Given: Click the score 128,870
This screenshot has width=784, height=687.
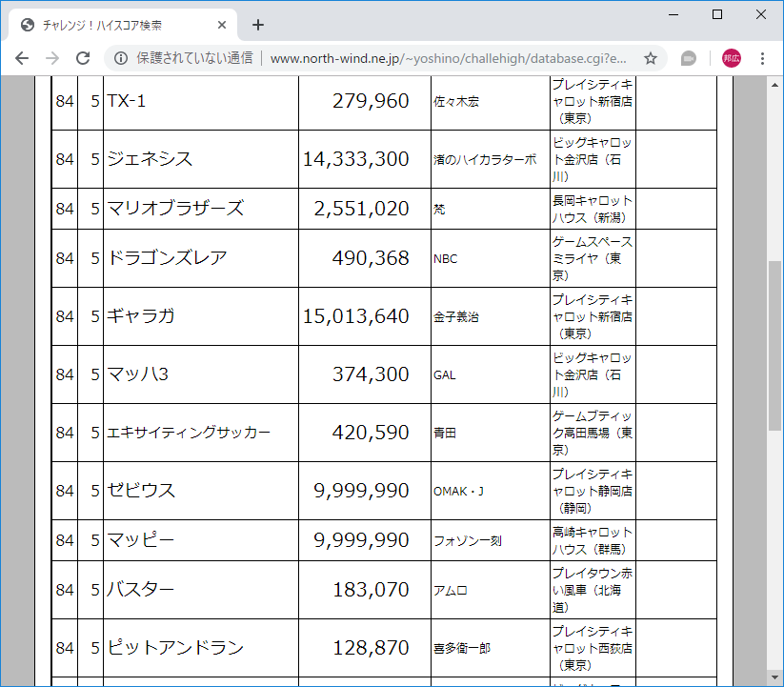Looking at the screenshot, I should tap(371, 648).
